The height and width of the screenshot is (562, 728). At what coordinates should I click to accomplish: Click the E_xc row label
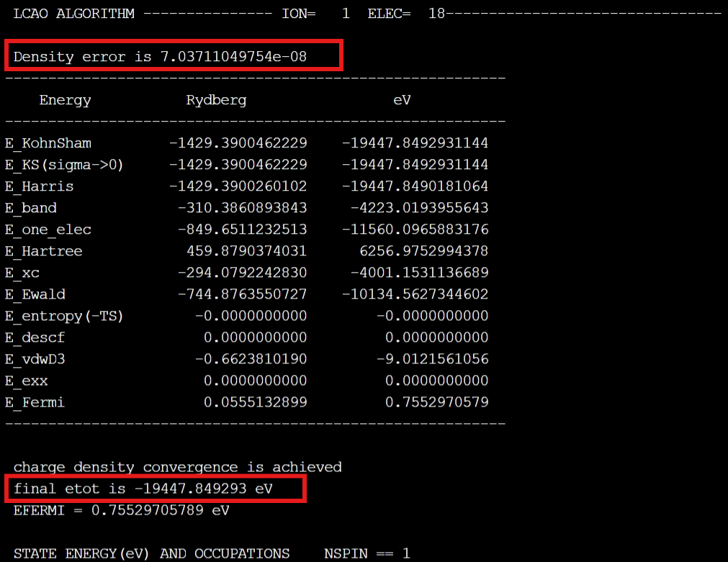click(22, 273)
